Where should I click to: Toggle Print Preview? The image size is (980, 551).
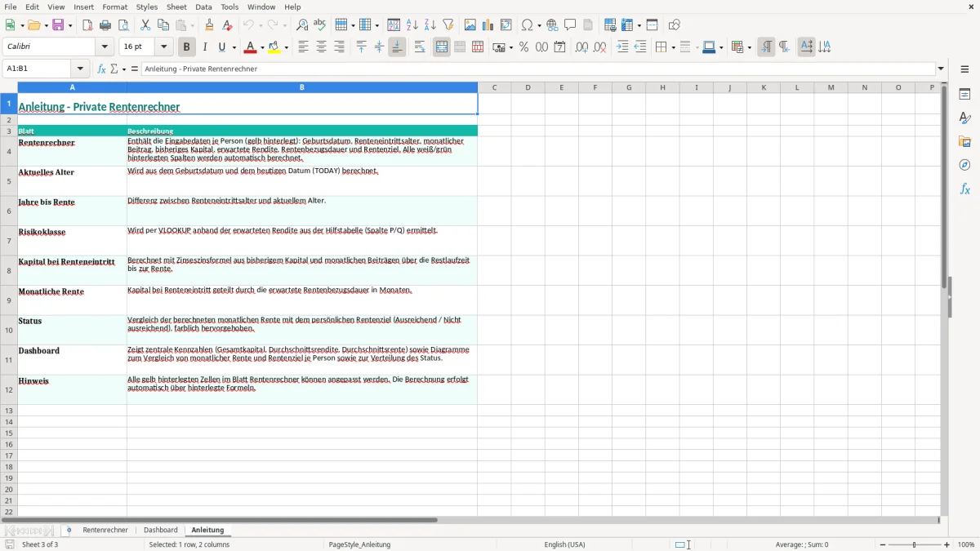[123, 25]
